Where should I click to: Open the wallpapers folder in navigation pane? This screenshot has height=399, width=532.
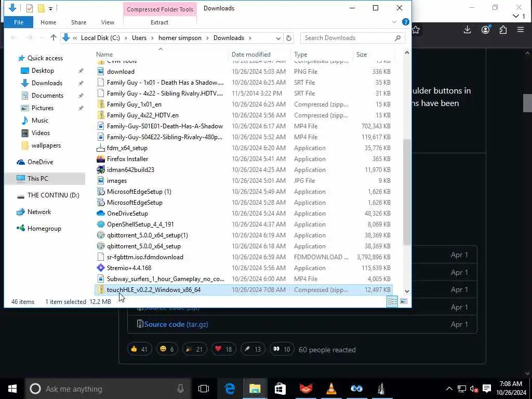(46, 145)
